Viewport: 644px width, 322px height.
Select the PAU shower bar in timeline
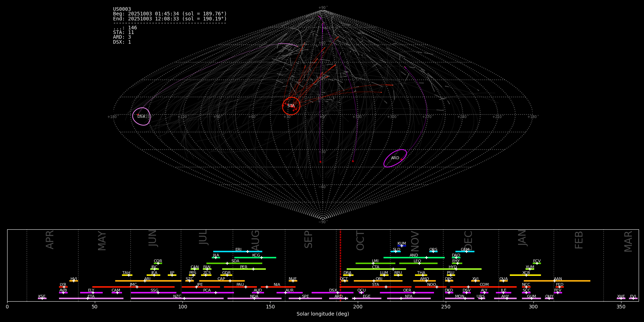pos(240,287)
